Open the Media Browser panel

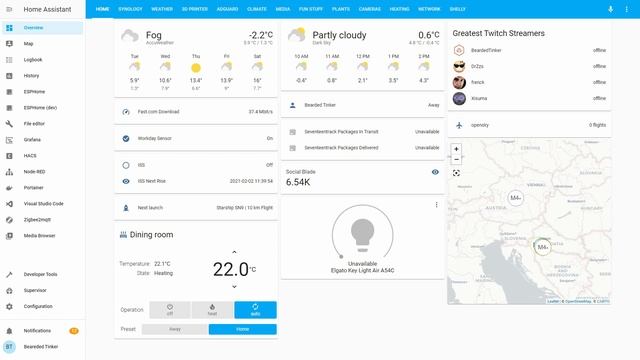coord(42,236)
